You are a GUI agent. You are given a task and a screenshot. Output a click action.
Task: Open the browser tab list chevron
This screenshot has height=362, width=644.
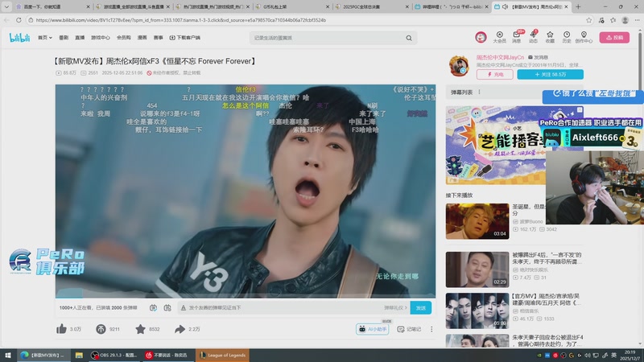6,6
